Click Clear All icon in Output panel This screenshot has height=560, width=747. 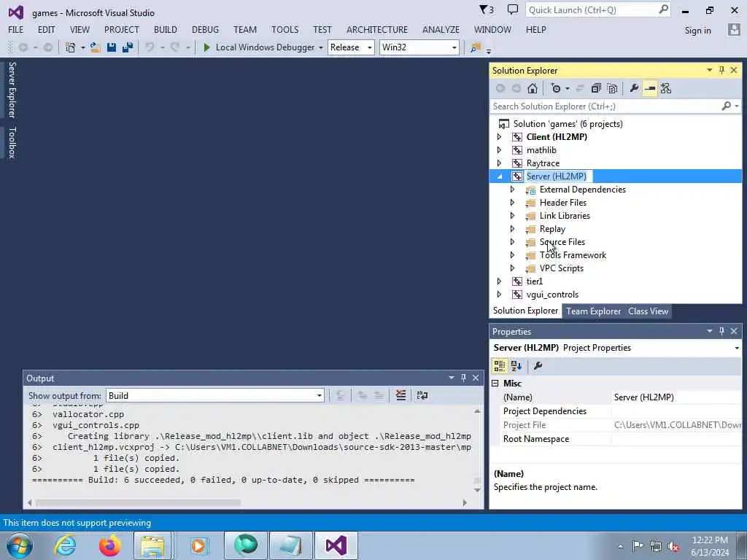(x=400, y=395)
